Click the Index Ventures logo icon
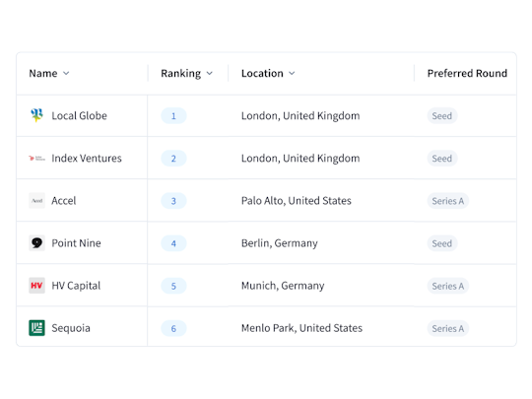 (x=36, y=158)
